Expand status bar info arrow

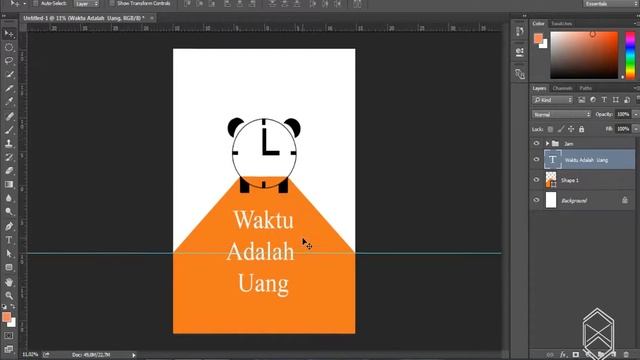[133, 355]
